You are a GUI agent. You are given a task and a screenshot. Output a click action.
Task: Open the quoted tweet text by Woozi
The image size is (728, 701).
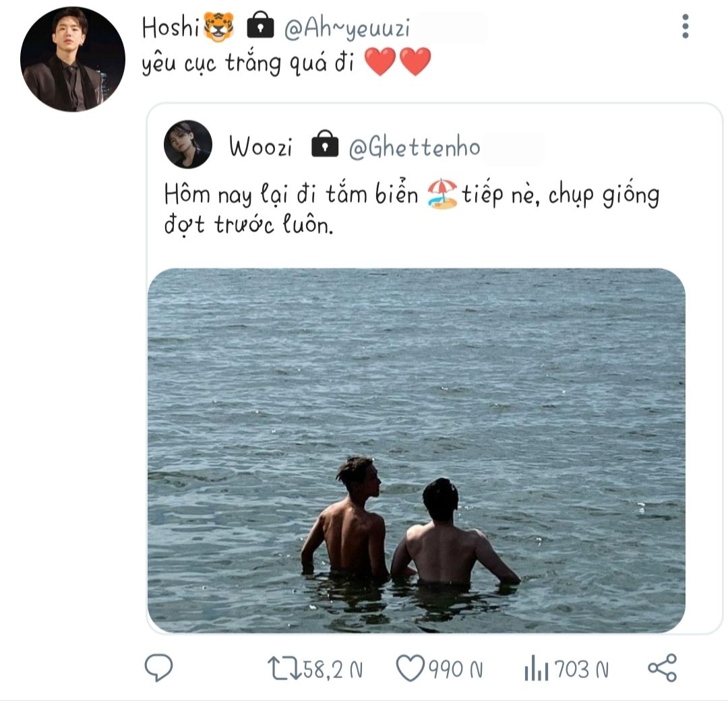411,208
